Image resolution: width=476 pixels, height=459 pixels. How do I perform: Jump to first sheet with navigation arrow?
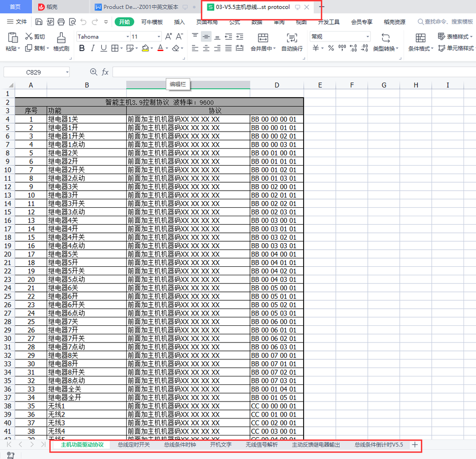click(9, 444)
